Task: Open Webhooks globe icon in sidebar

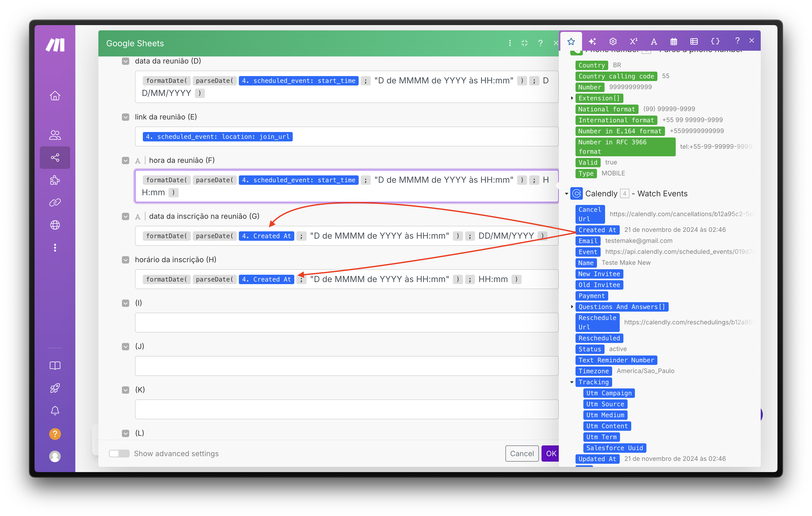Action: (x=55, y=225)
